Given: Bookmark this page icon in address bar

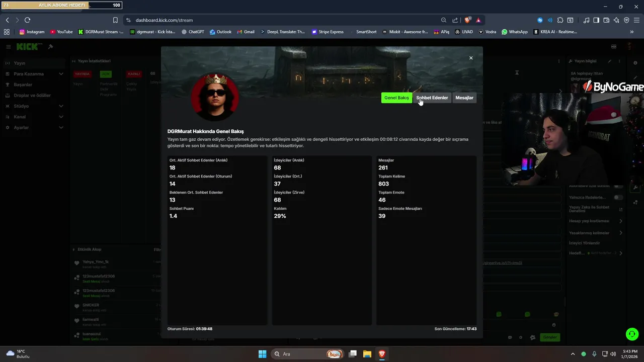Looking at the screenshot, I should coord(115,20).
